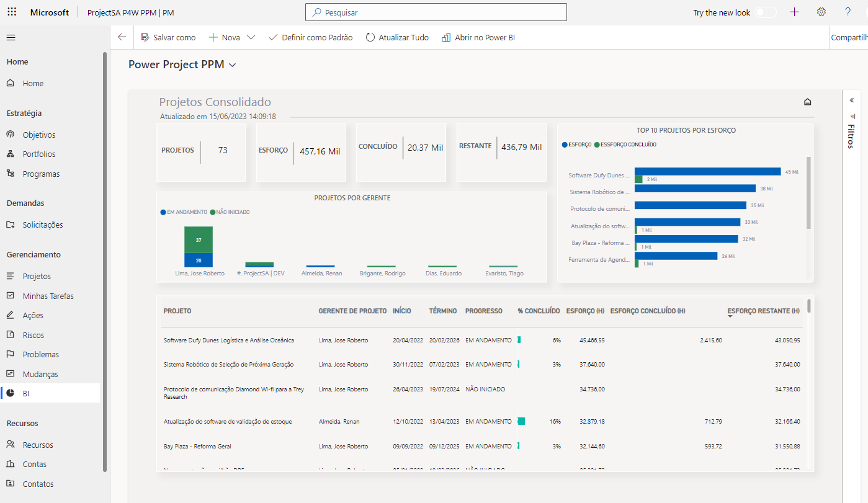The image size is (868, 503).
Task: Click the 34.736,00 value under Esforço (H)
Action: pyautogui.click(x=592, y=389)
